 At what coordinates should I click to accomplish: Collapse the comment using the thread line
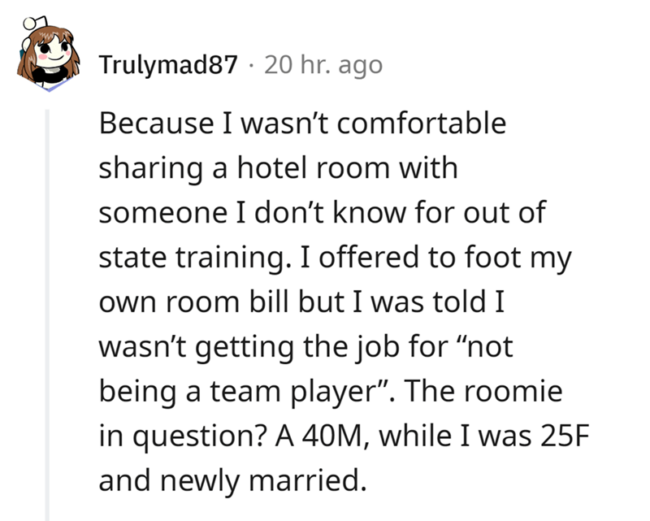point(47,300)
